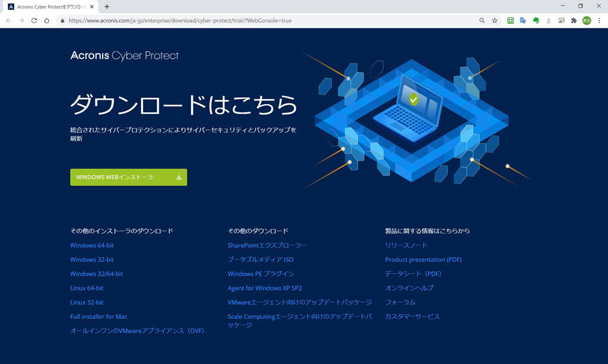Click the WINDOWS WEBインストーラ green button
The image size is (608, 364).
(x=129, y=177)
